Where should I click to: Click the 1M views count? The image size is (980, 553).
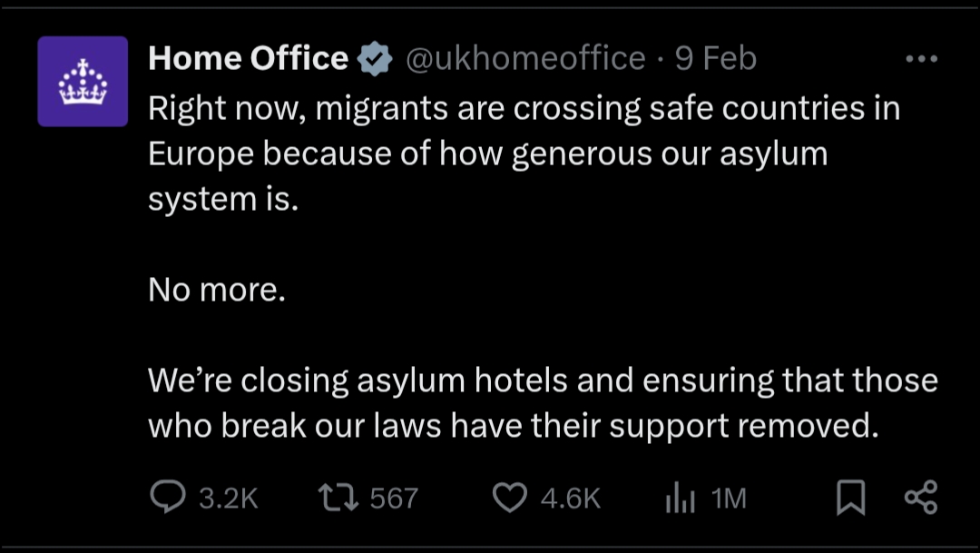point(729,498)
